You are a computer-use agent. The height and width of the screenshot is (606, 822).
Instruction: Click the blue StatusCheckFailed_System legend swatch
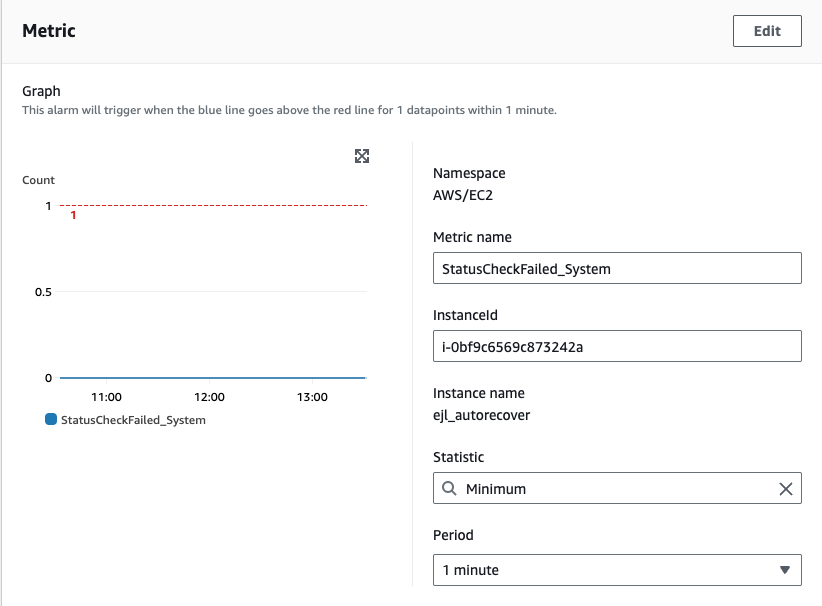[x=51, y=420]
